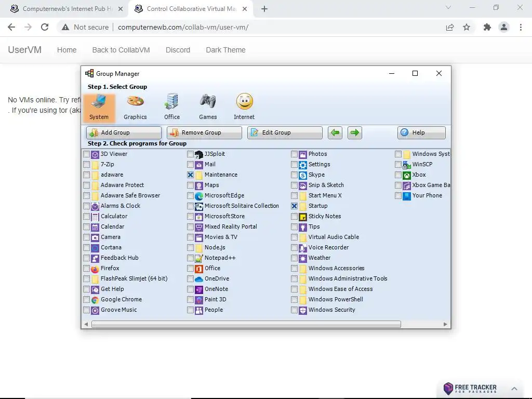532x399 pixels.
Task: Select the System group icon
Action: coord(99,101)
